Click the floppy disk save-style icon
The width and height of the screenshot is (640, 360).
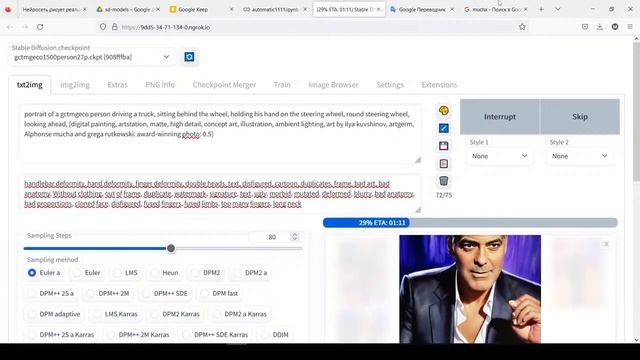tap(444, 146)
